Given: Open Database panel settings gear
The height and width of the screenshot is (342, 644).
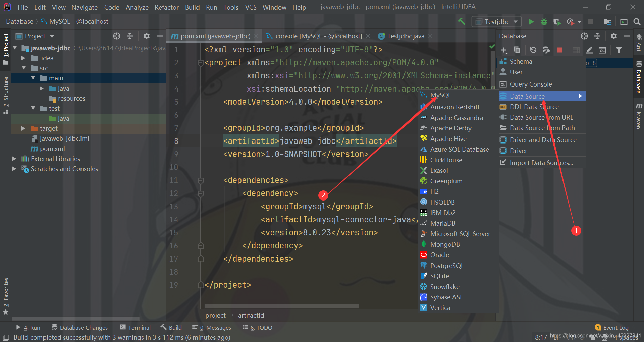Looking at the screenshot, I should (614, 36).
